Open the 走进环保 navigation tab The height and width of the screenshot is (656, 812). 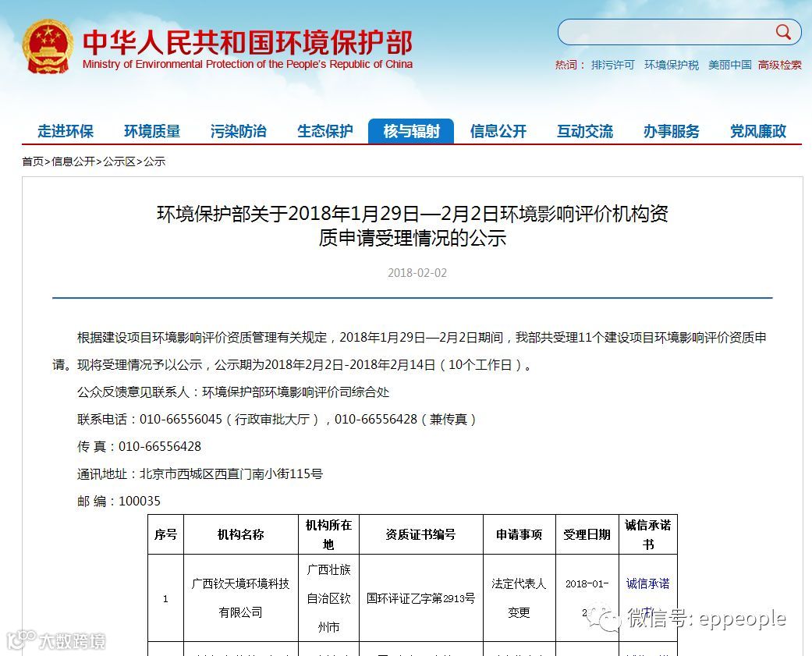pos(66,131)
